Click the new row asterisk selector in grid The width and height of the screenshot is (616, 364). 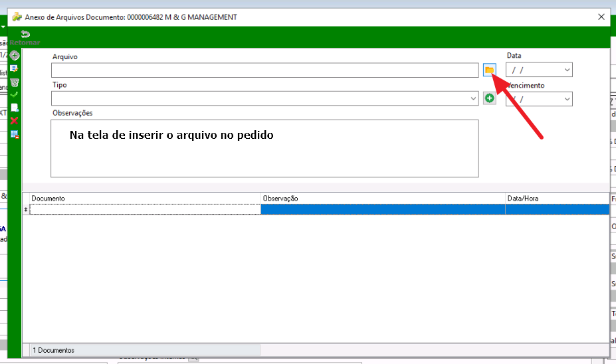(x=26, y=209)
